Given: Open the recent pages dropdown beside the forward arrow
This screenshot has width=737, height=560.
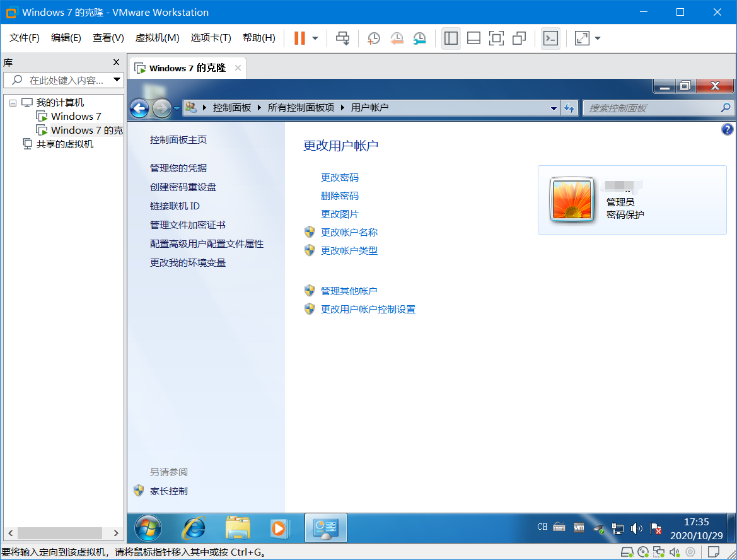Looking at the screenshot, I should [x=177, y=108].
